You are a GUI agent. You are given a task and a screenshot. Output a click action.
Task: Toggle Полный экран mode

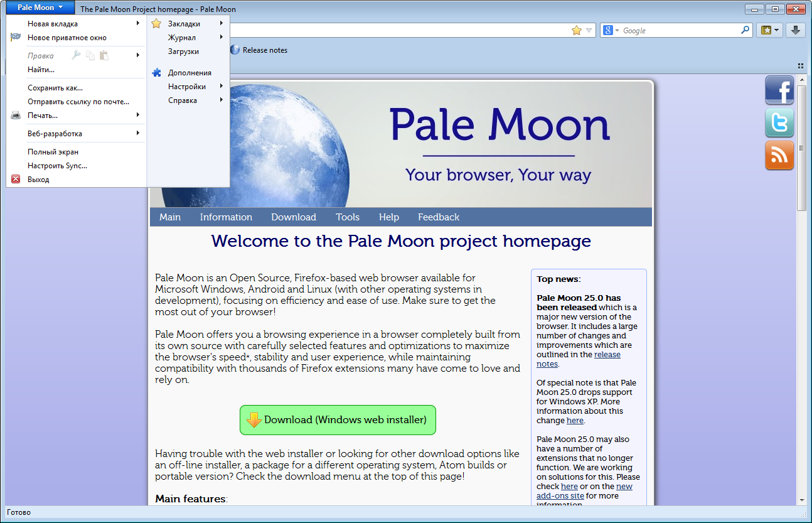(x=77, y=152)
